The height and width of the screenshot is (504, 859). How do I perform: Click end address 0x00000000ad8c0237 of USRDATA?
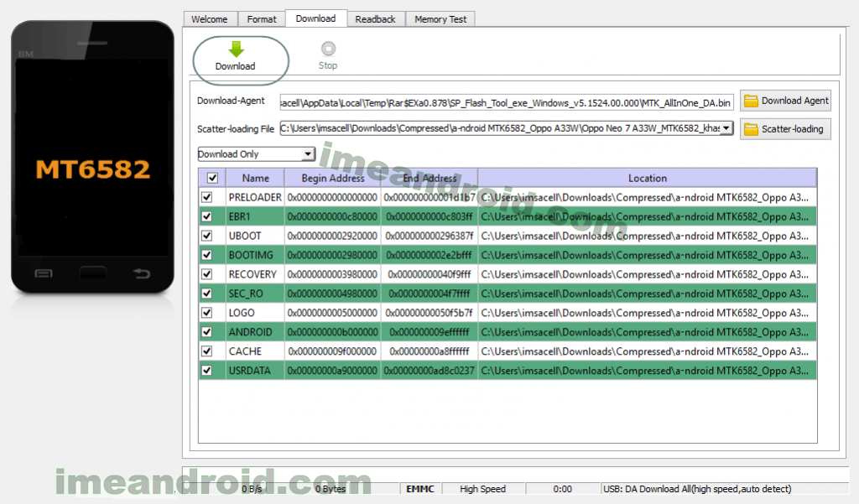429,371
